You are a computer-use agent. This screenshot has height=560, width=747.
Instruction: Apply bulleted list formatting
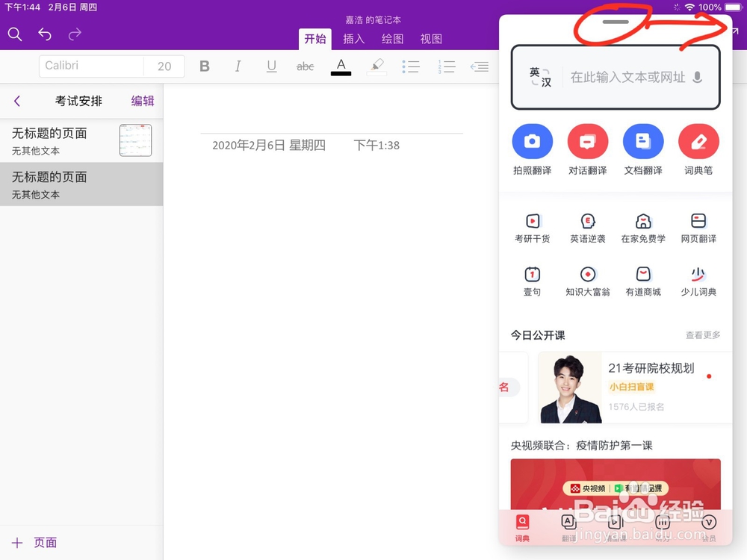point(411,66)
